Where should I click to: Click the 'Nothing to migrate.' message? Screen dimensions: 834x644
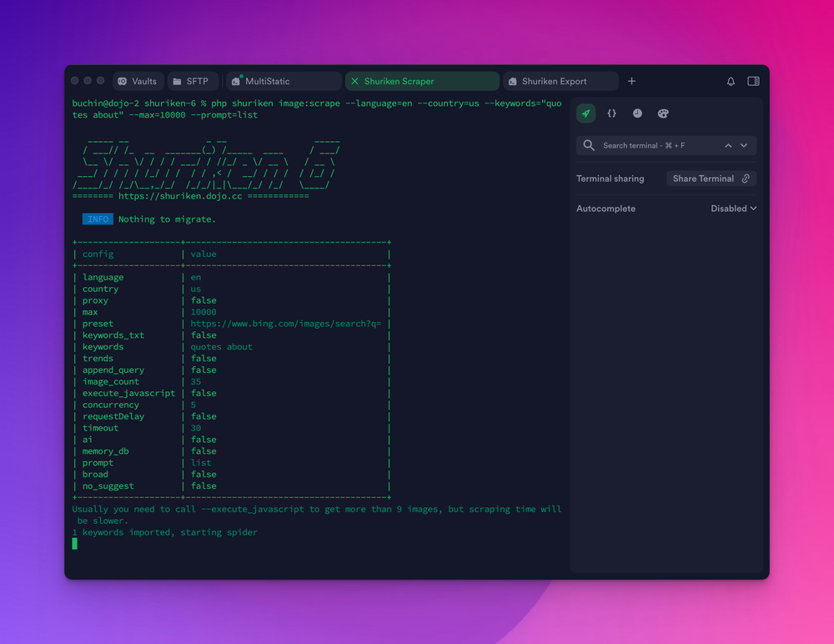(167, 219)
